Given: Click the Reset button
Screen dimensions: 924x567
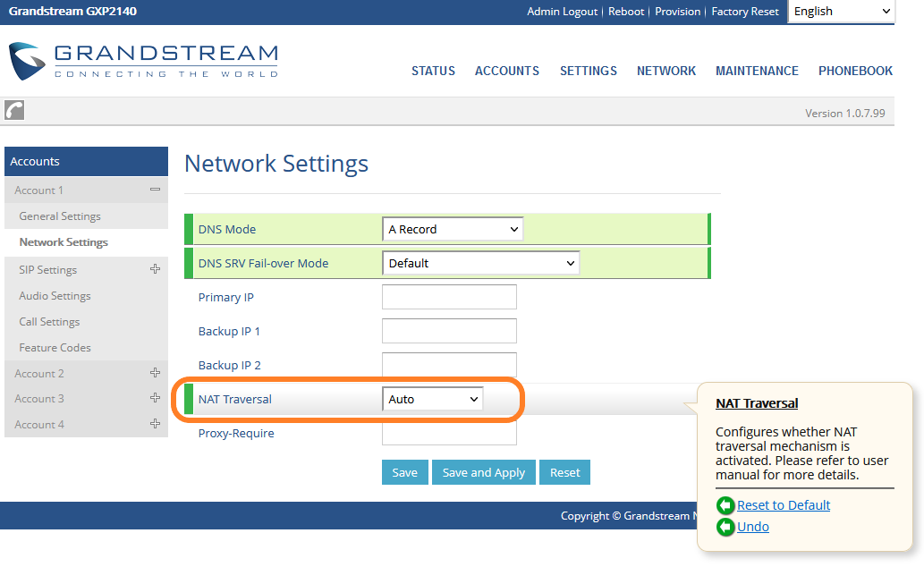Looking at the screenshot, I should tap(565, 473).
